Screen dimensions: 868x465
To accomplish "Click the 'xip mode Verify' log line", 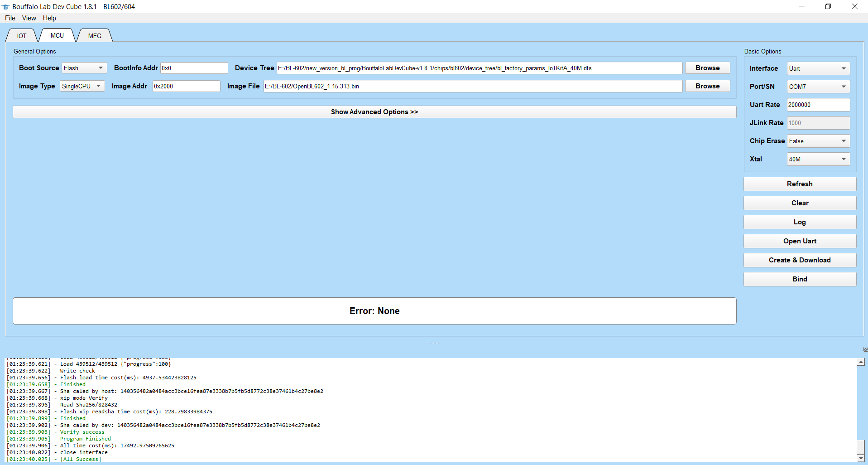I will pyautogui.click(x=57, y=398).
